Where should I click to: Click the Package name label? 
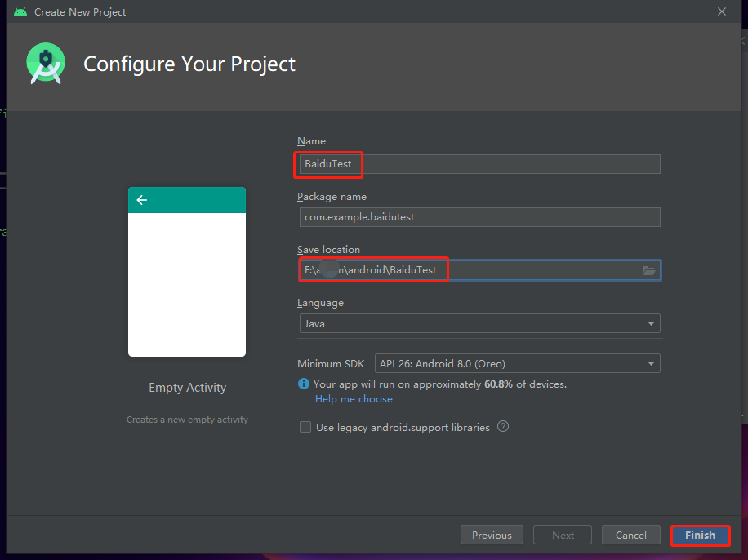click(332, 197)
